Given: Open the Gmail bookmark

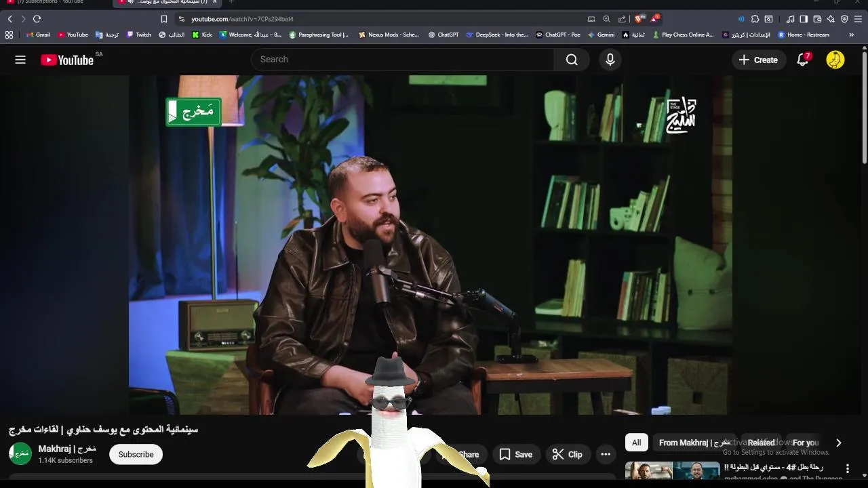Looking at the screenshot, I should click(38, 35).
